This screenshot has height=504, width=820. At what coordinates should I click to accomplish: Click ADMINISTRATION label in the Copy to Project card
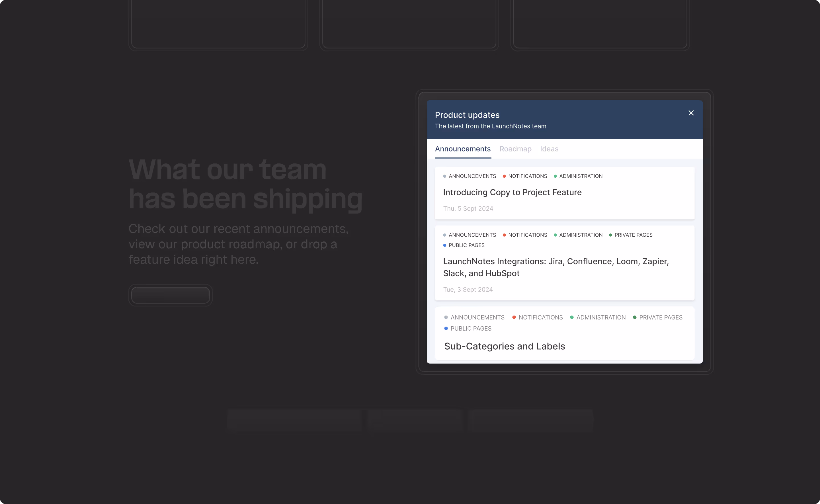581,176
